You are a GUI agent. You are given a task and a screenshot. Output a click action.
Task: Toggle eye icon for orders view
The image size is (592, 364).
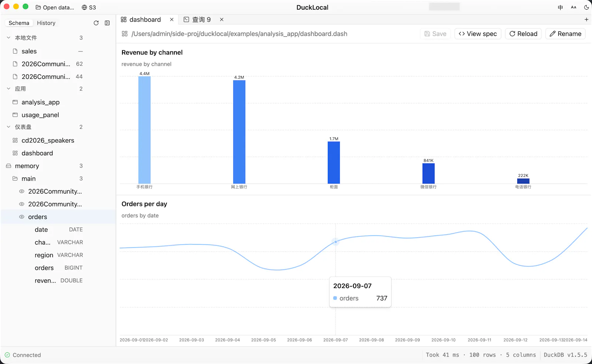(22, 217)
